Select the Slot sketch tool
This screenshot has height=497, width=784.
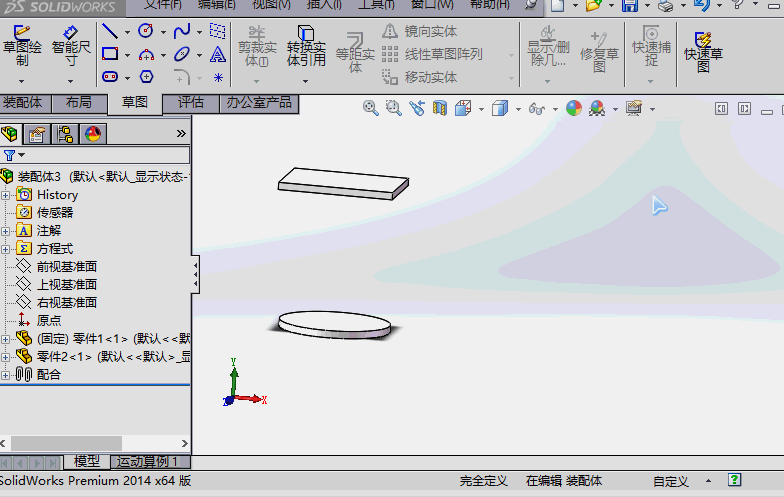click(110, 76)
